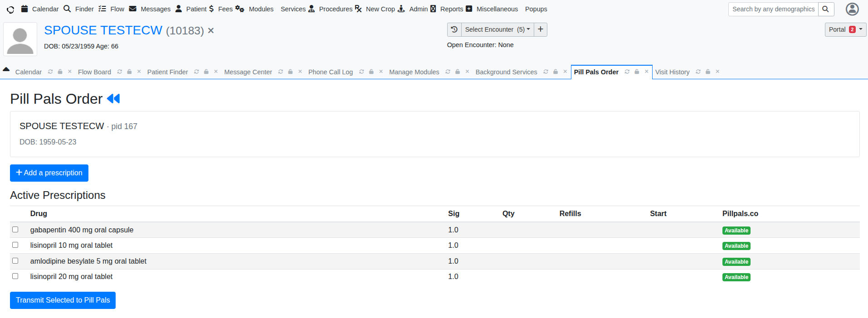Click the user account avatar icon

tap(852, 9)
